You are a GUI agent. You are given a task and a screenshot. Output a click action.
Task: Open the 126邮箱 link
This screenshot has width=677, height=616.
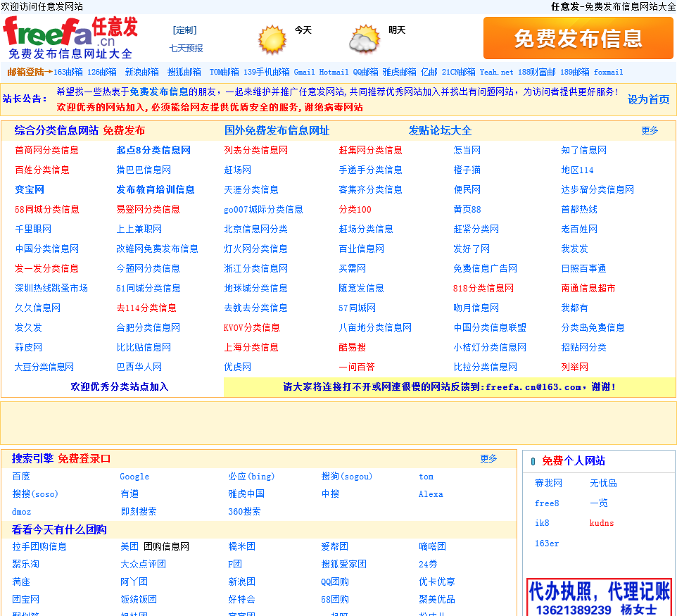click(x=102, y=72)
